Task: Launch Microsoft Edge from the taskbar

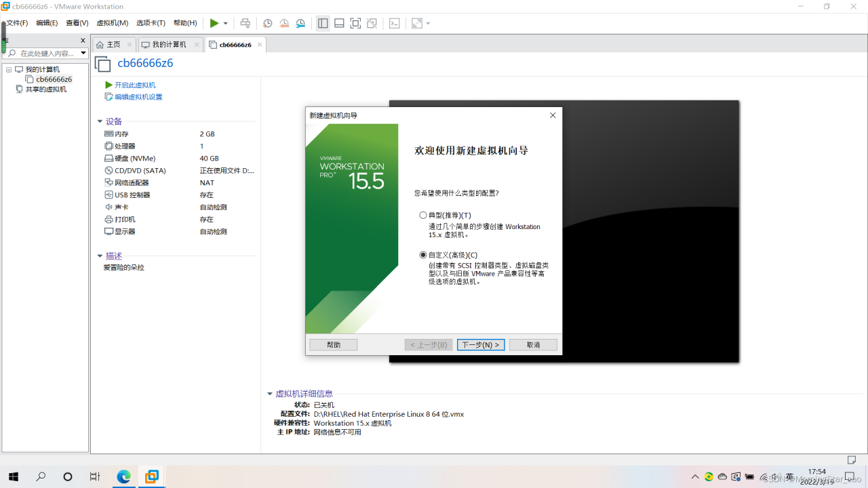Action: point(123,476)
